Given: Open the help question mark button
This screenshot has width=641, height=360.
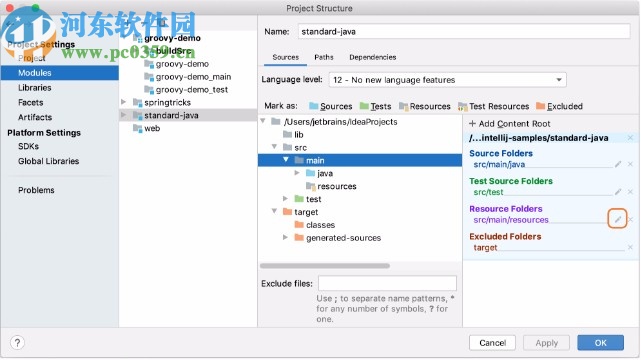Looking at the screenshot, I should [17, 343].
